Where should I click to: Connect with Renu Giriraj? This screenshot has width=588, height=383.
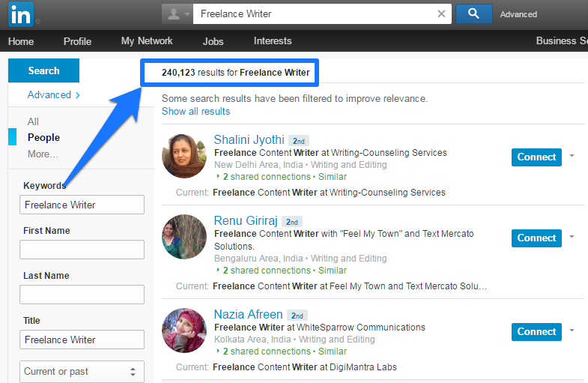click(536, 238)
